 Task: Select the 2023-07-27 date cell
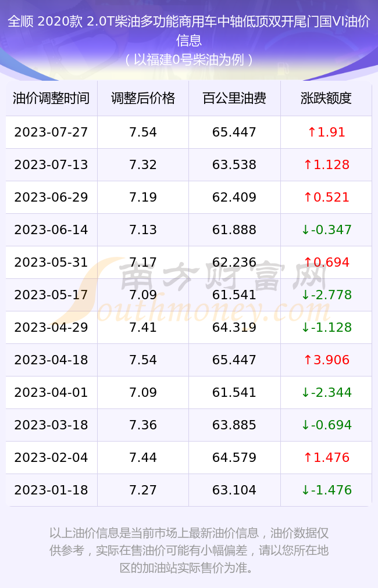click(x=51, y=132)
